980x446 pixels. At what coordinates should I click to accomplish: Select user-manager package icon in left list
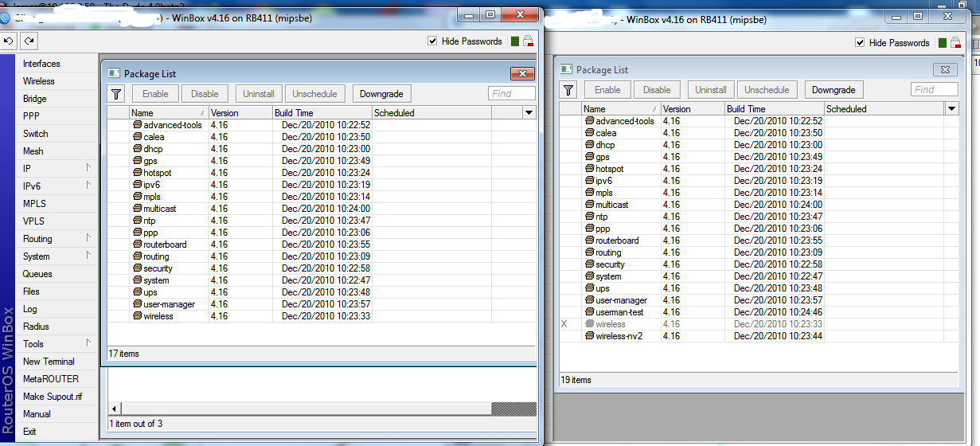pos(137,304)
